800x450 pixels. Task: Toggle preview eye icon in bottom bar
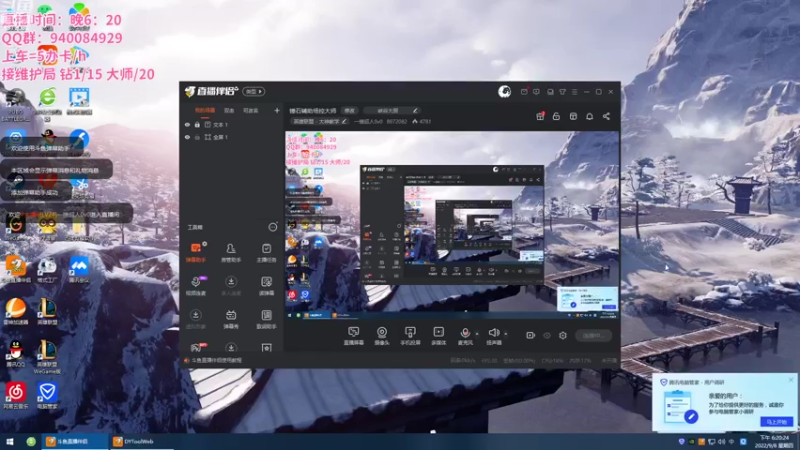click(547, 335)
